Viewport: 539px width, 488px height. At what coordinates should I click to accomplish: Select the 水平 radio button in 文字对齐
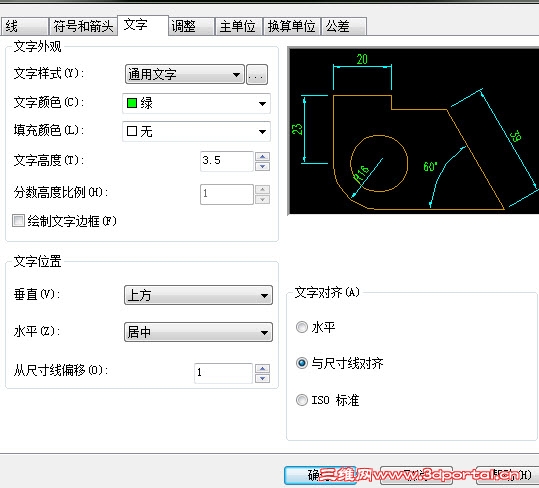coord(302,327)
